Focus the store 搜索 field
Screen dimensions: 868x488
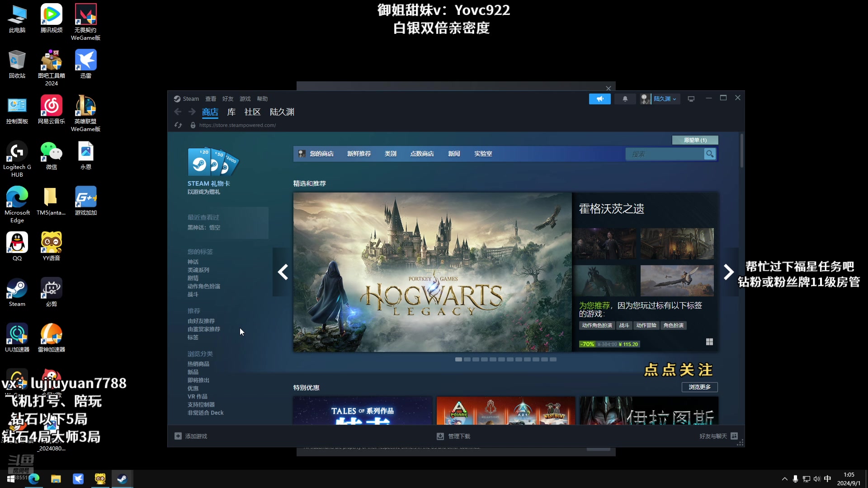(665, 155)
